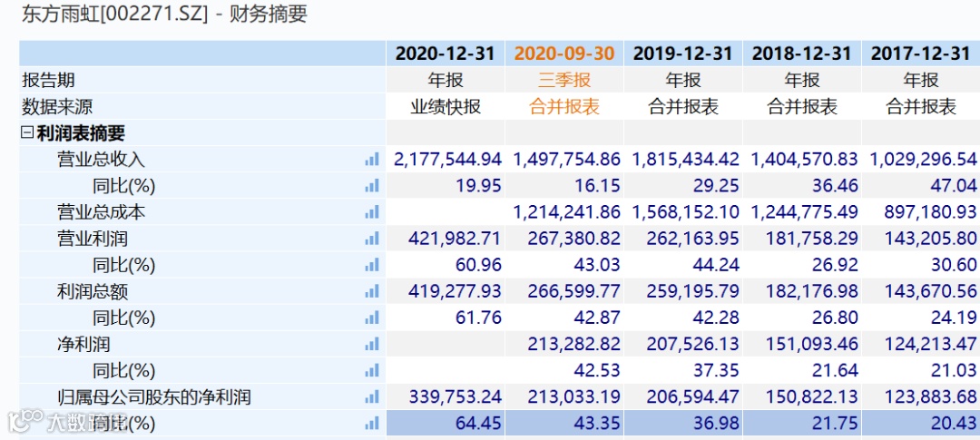Click cost value 897,180.93

tap(932, 212)
